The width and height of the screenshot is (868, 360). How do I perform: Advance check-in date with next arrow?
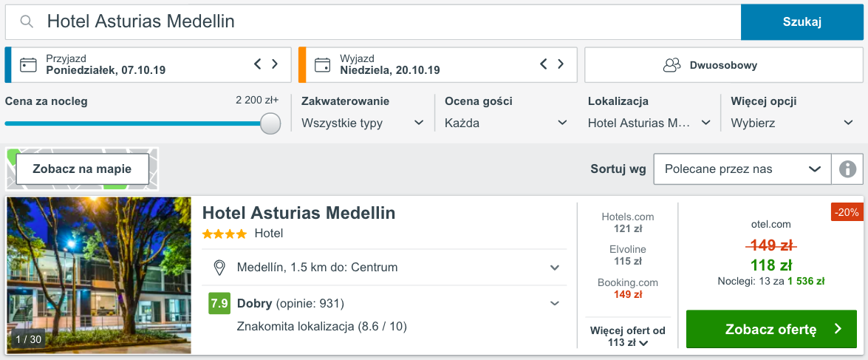point(275,64)
